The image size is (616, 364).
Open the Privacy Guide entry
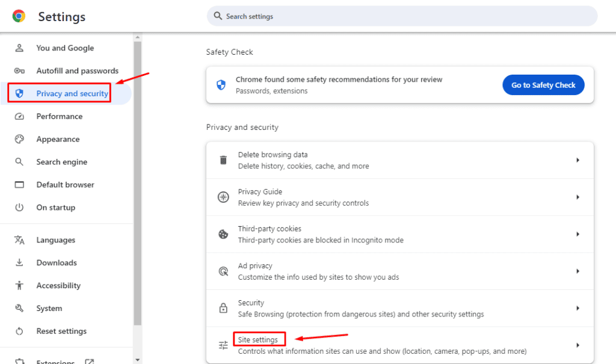[x=400, y=197]
